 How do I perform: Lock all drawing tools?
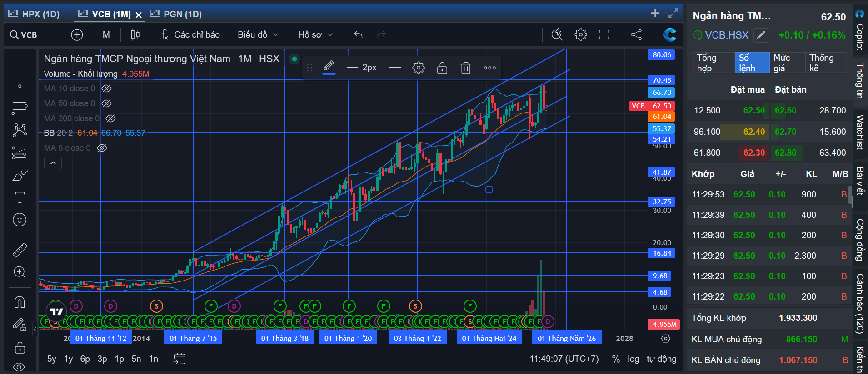point(20,348)
